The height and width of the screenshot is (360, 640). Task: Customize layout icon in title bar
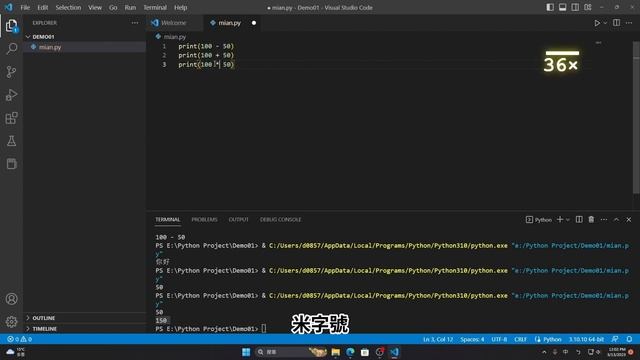click(x=588, y=7)
